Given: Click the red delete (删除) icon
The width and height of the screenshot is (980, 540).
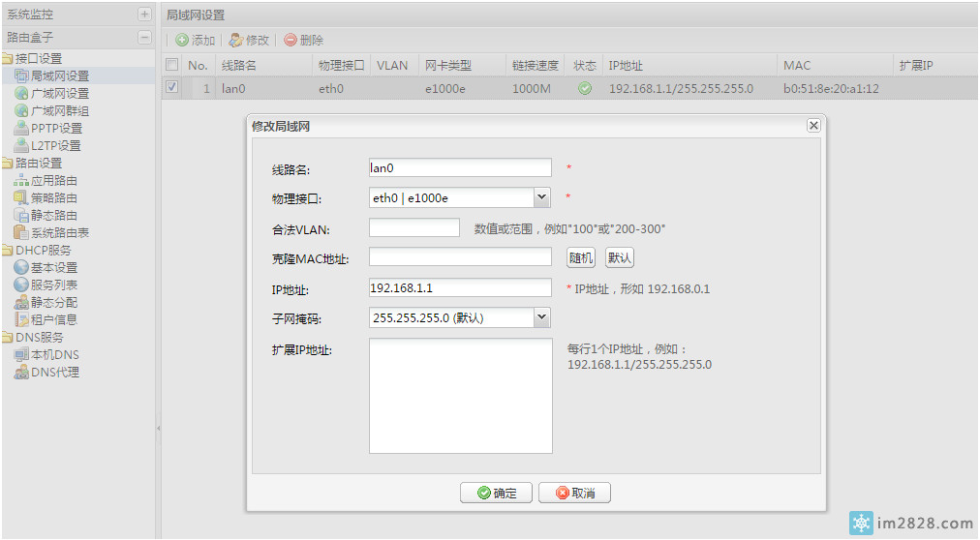Looking at the screenshot, I should [290, 41].
